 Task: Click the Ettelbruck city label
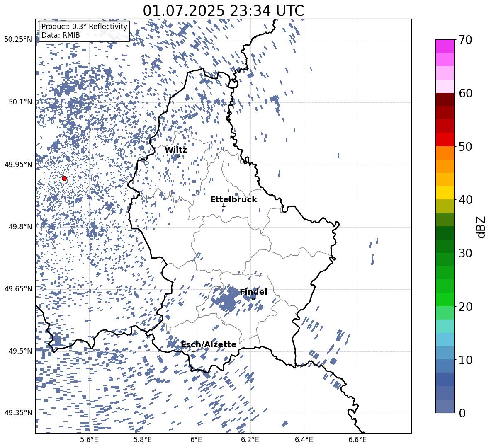(233, 199)
